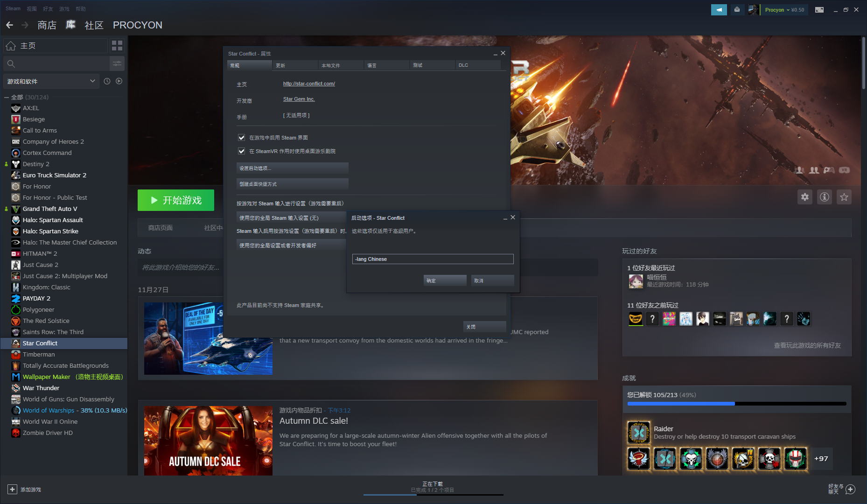Cancel launch options with 取消
Screen dimensions: 867x504
[492, 280]
